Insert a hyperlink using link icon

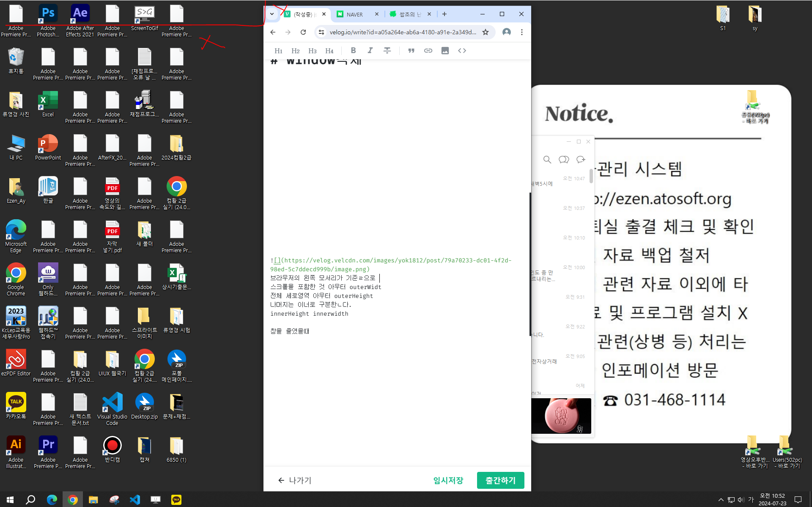tap(428, 50)
